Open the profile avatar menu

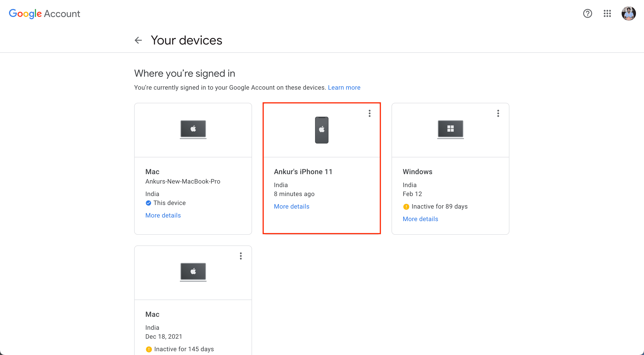pos(629,13)
